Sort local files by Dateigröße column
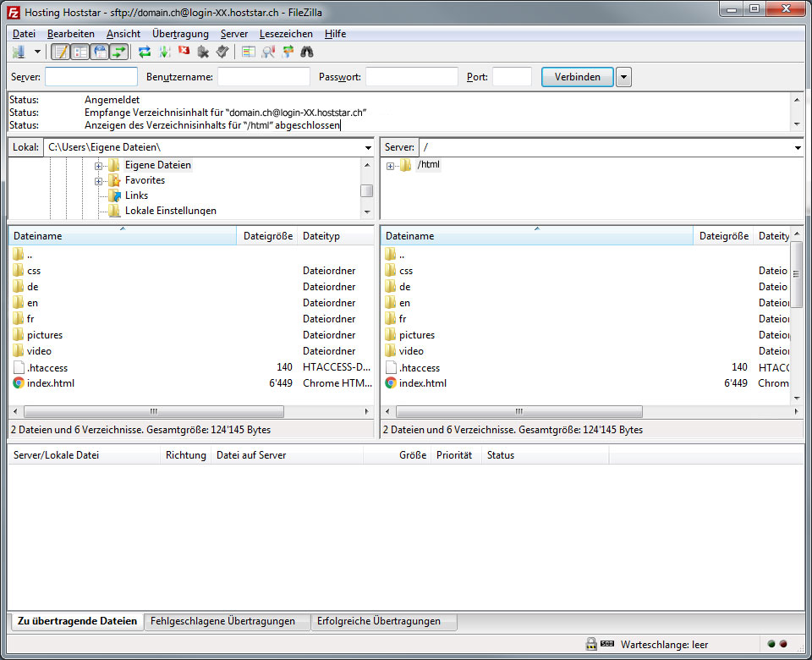Viewport: 812px width, 660px height. point(267,236)
